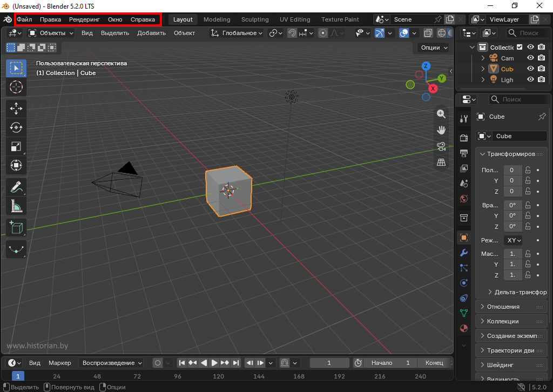
Task: Select the Transform tool
Action: coord(16,165)
